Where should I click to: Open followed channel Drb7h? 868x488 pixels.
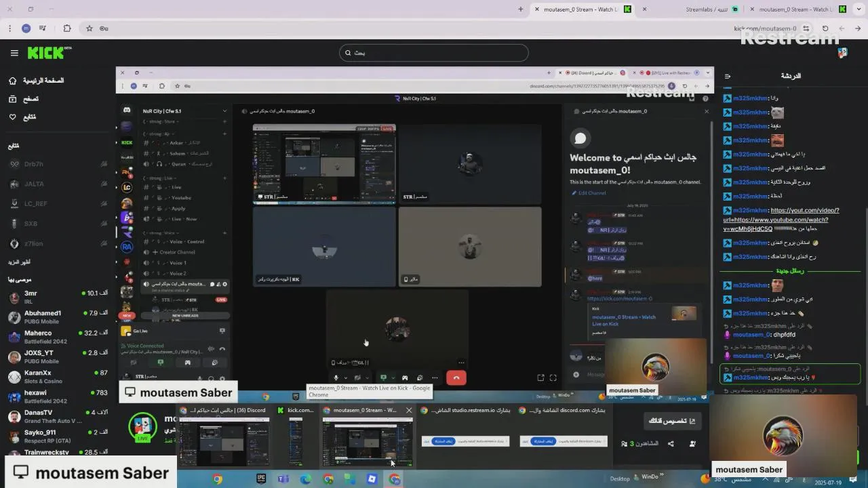[58, 164]
